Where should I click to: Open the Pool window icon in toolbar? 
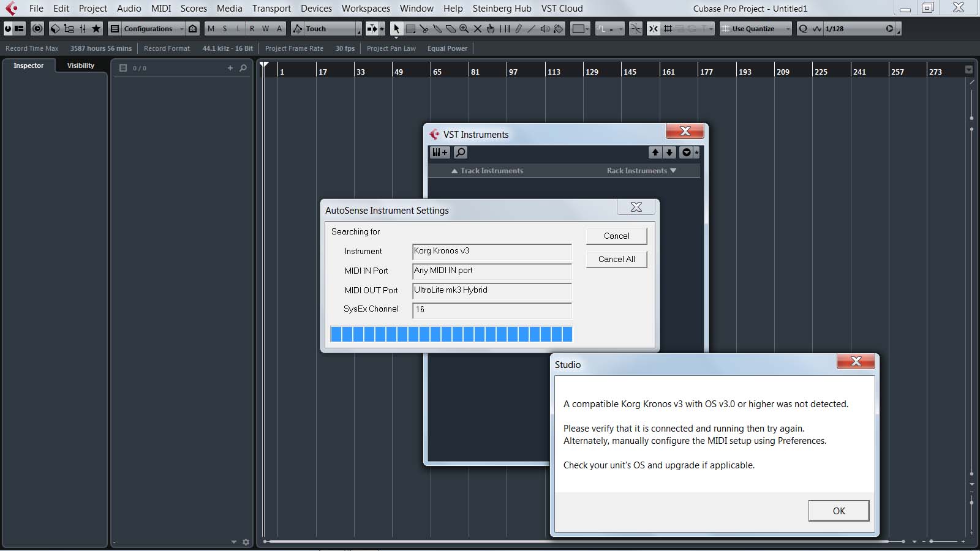(69, 29)
